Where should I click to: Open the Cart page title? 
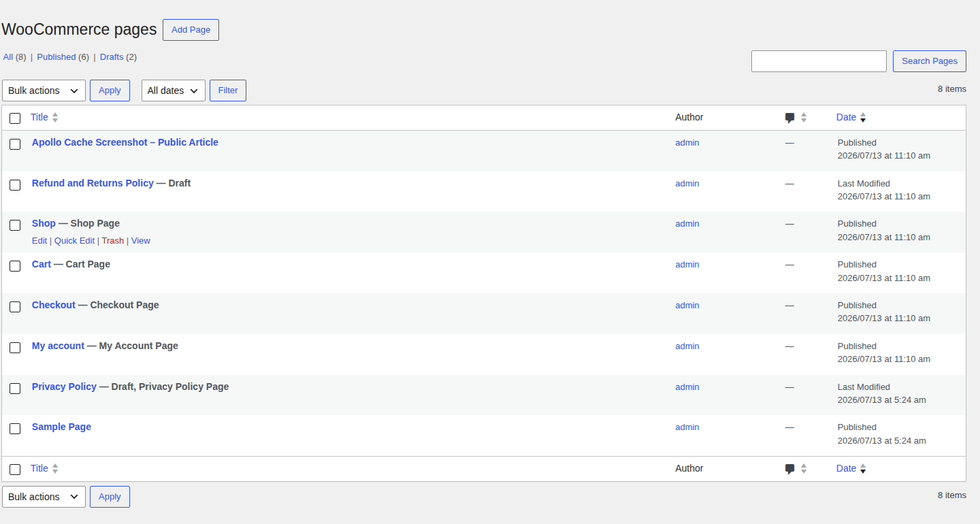(x=42, y=264)
